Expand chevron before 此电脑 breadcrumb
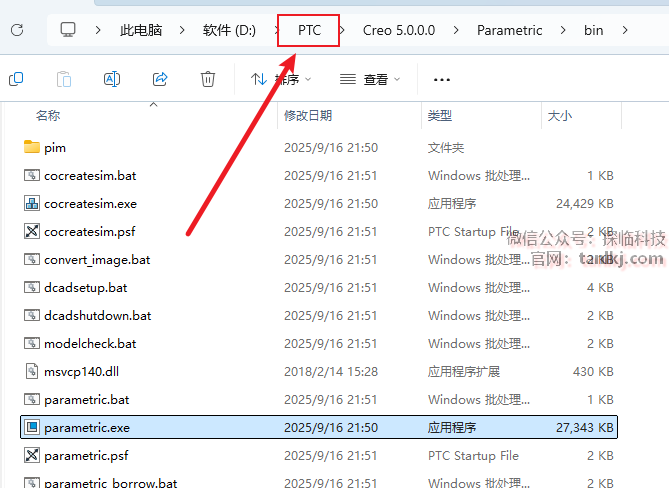Viewport: 669px width, 488px height. click(x=98, y=30)
